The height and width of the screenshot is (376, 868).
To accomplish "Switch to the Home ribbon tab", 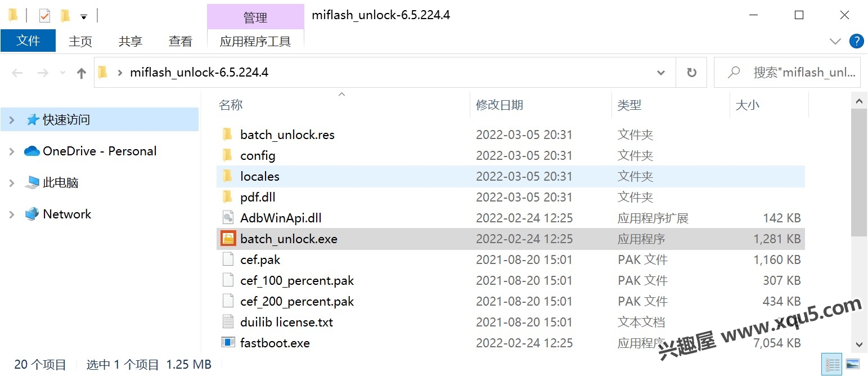I will (x=80, y=41).
